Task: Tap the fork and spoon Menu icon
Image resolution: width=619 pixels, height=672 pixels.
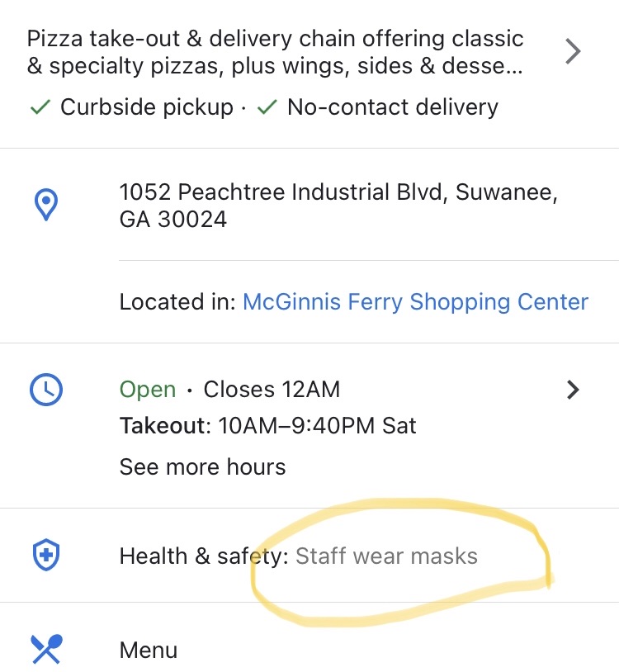Action: [46, 649]
